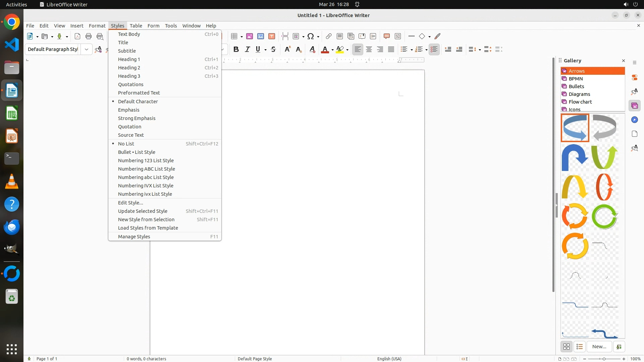Choose Manage Styles menu entry
Image resolution: width=644 pixels, height=362 pixels.
point(134,237)
